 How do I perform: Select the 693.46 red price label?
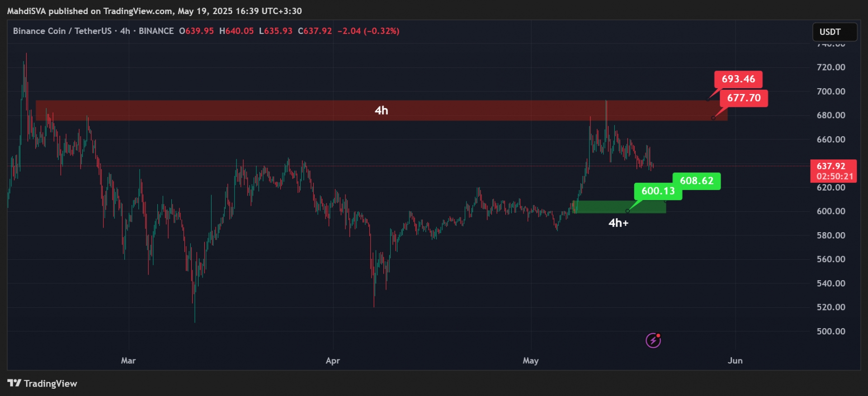[x=738, y=79]
